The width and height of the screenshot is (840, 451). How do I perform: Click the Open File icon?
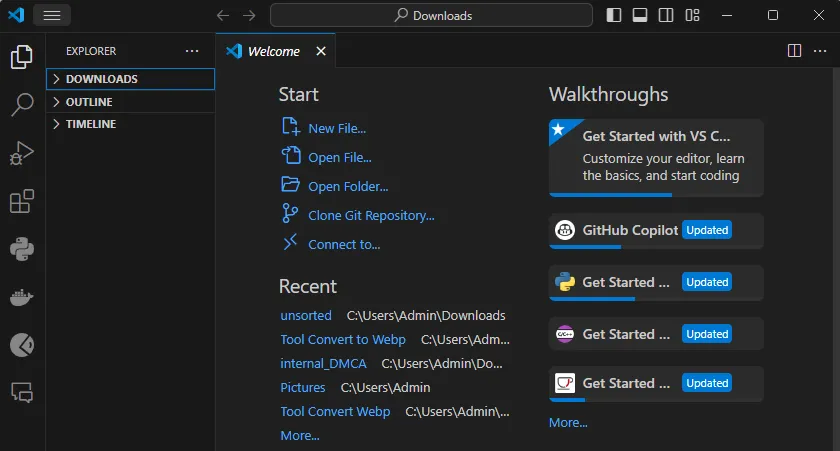pos(291,155)
